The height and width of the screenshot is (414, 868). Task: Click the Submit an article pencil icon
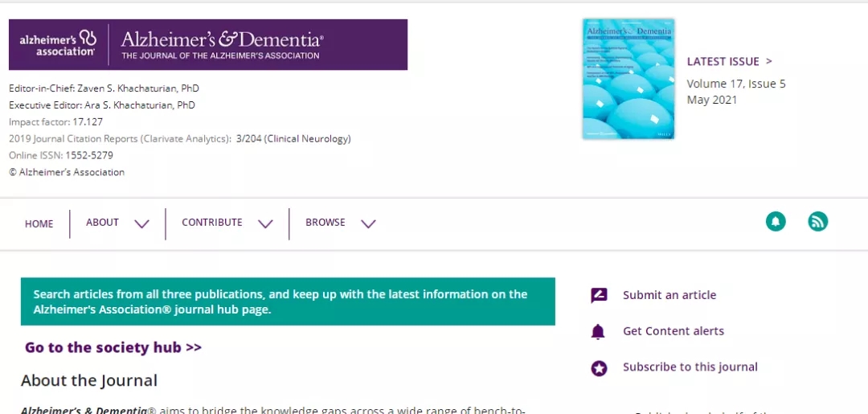pyautogui.click(x=599, y=295)
